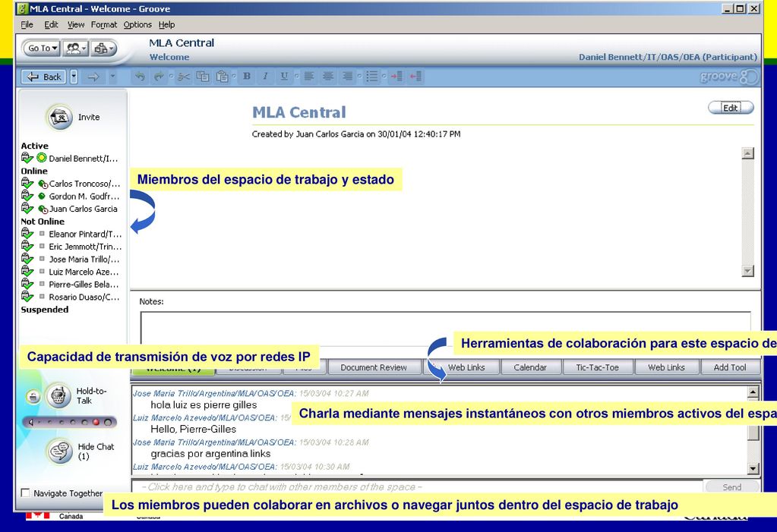Click the Redo icon

pos(159,77)
